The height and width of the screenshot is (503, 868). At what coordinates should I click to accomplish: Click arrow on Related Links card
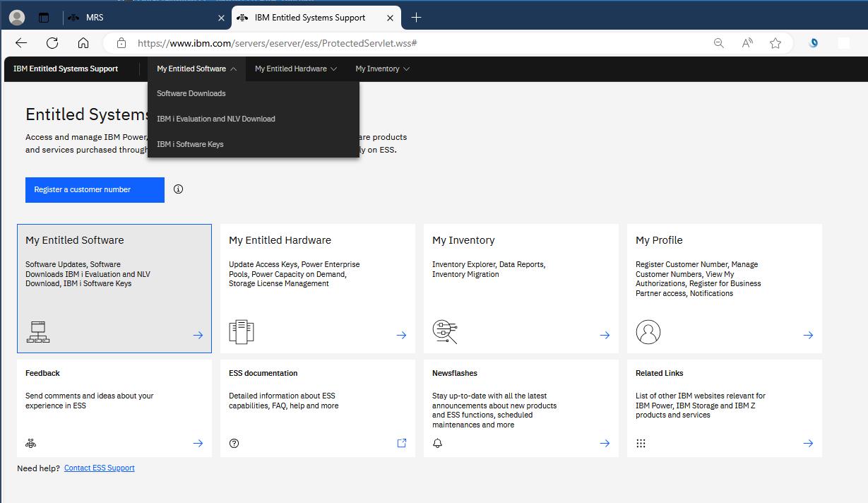(808, 444)
